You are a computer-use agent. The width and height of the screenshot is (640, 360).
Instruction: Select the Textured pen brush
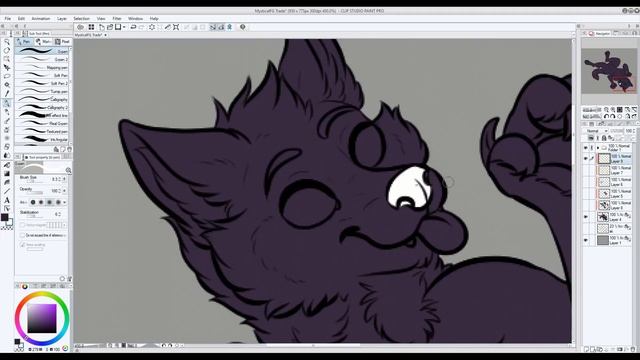[x=42, y=131]
